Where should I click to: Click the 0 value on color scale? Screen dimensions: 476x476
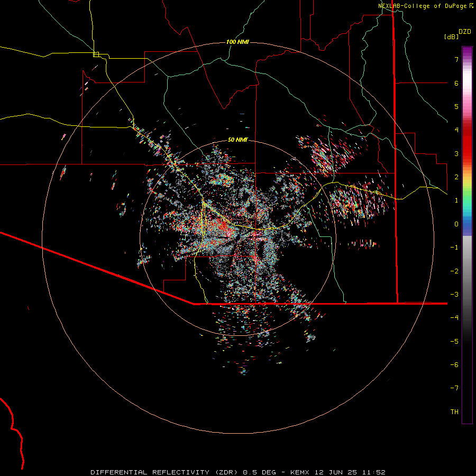[x=456, y=224]
